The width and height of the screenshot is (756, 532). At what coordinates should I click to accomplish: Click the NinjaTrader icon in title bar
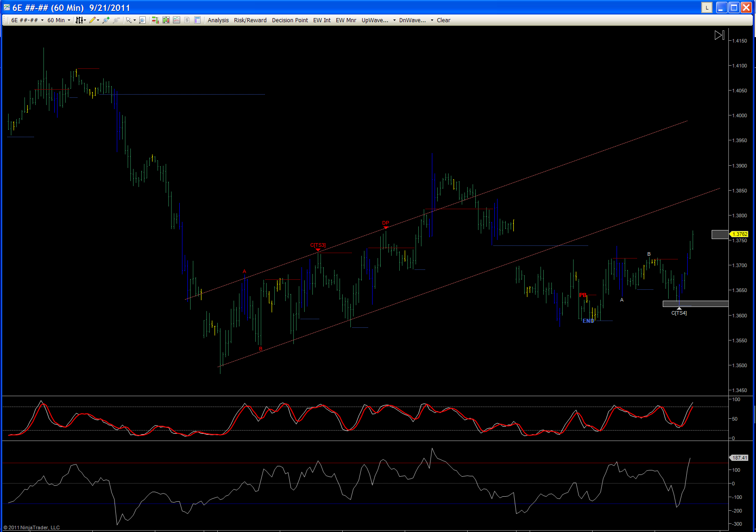[7, 7]
